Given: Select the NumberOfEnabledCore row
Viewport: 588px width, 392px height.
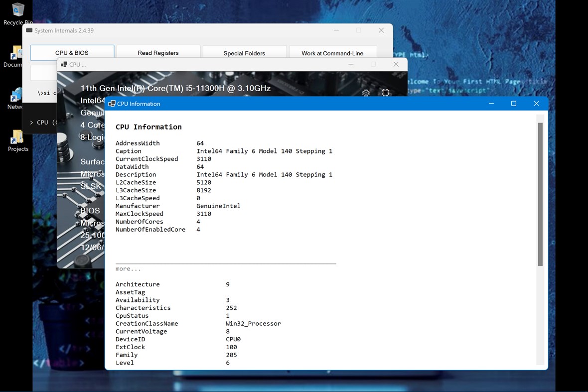Looking at the screenshot, I should click(x=158, y=230).
